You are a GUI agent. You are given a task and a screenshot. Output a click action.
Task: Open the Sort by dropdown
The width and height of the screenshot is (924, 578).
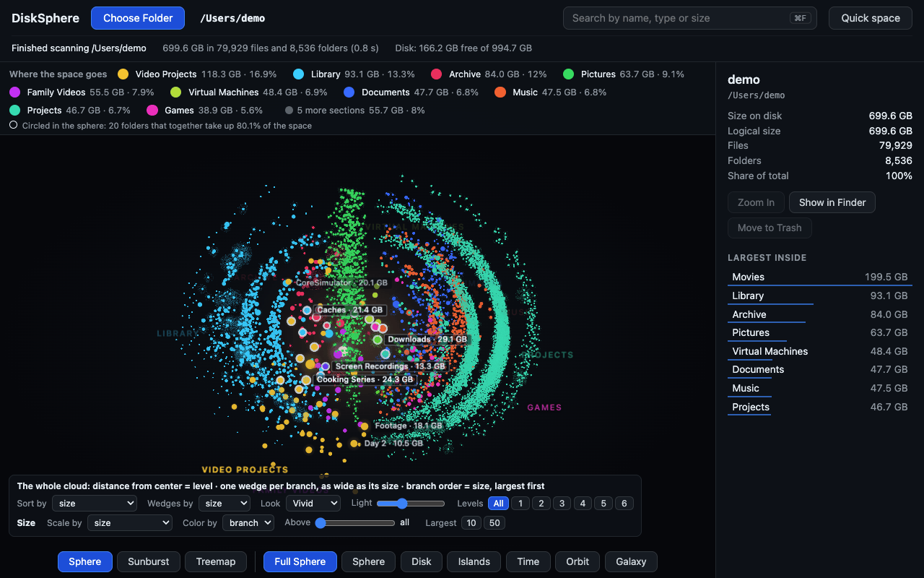pos(95,504)
